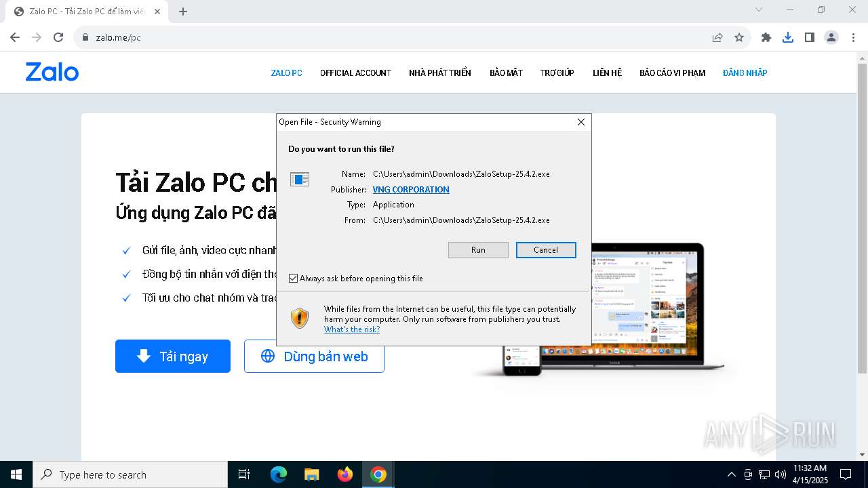Click the site lock icon in address bar
The width and height of the screenshot is (868, 488).
click(85, 37)
